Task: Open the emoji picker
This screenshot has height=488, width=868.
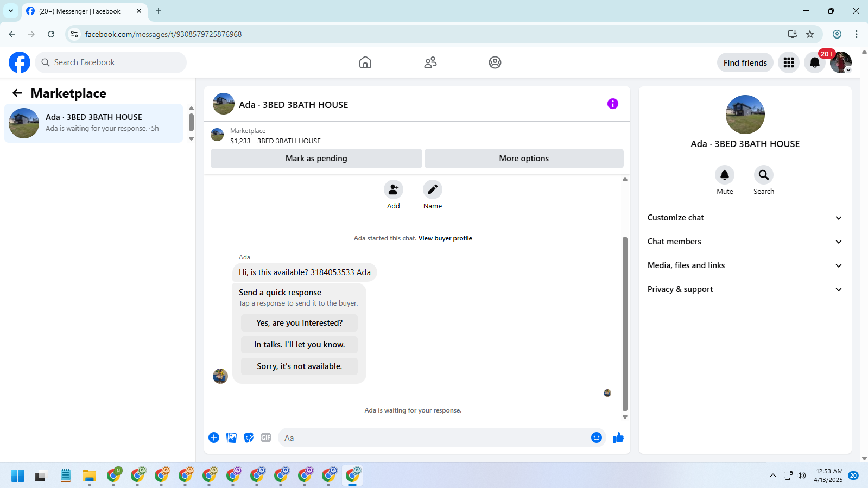Action: 597,438
